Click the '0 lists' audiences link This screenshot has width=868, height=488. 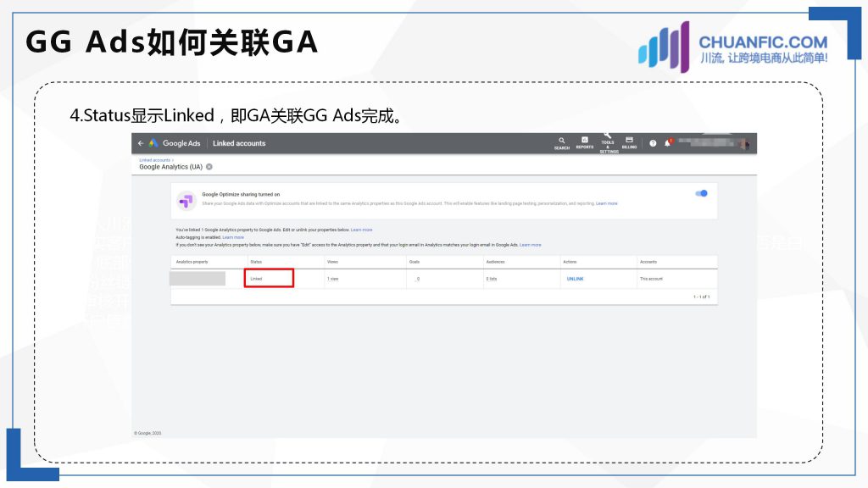pyautogui.click(x=492, y=279)
